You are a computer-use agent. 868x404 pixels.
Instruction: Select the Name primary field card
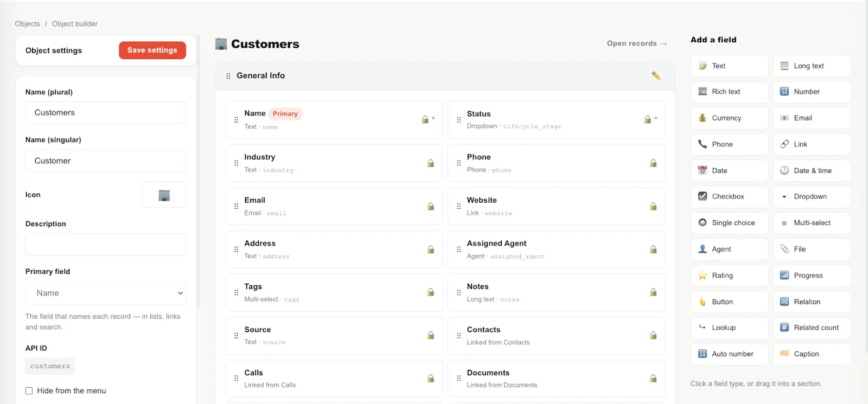[x=334, y=120]
